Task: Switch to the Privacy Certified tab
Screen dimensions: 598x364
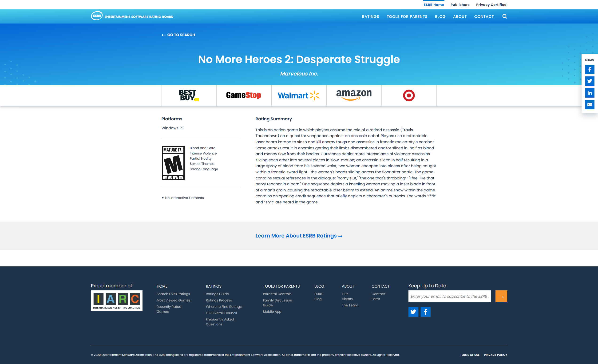Action: [491, 5]
